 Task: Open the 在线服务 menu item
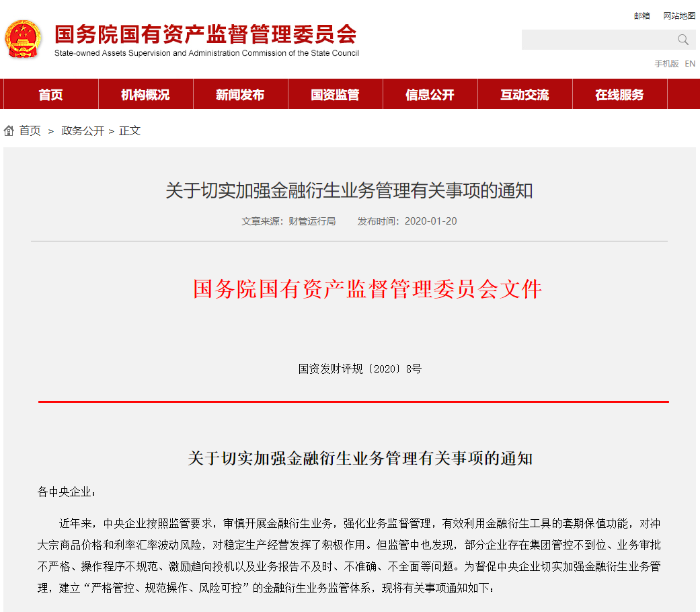click(619, 95)
